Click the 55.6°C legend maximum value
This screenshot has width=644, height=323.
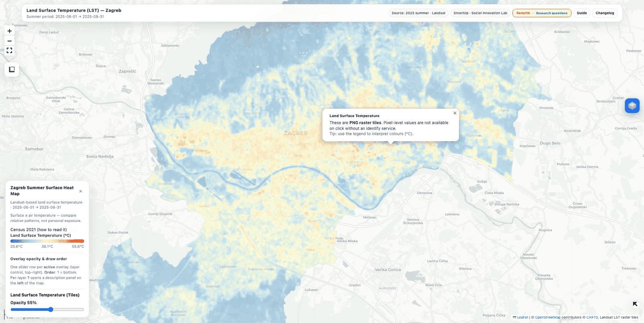[x=78, y=247]
